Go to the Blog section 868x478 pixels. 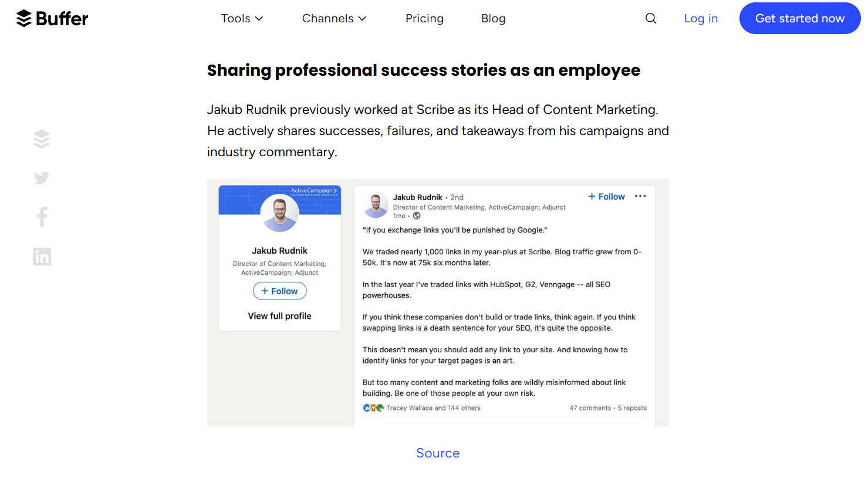493,19
